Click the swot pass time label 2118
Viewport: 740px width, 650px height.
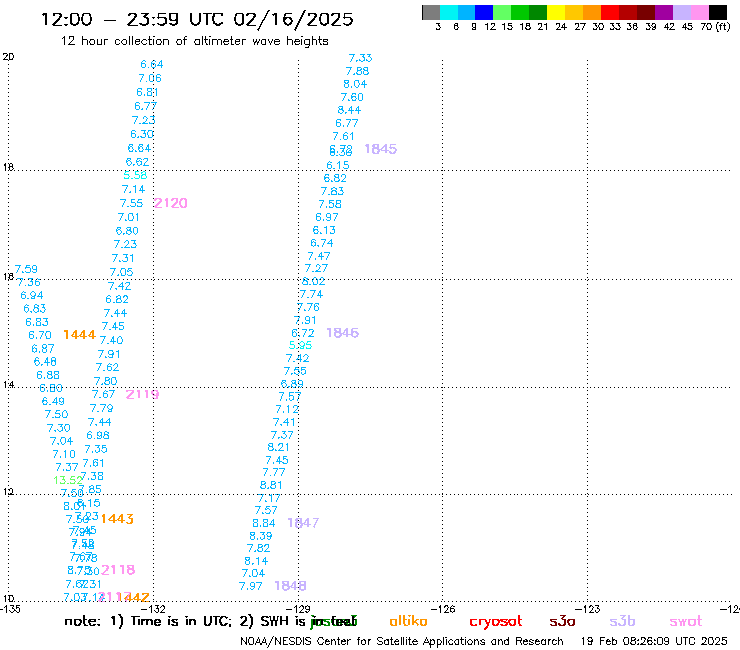(x=118, y=570)
